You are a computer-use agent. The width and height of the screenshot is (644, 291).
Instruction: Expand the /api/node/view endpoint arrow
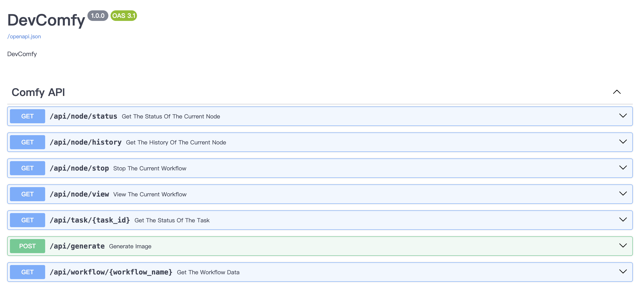pos(623,193)
